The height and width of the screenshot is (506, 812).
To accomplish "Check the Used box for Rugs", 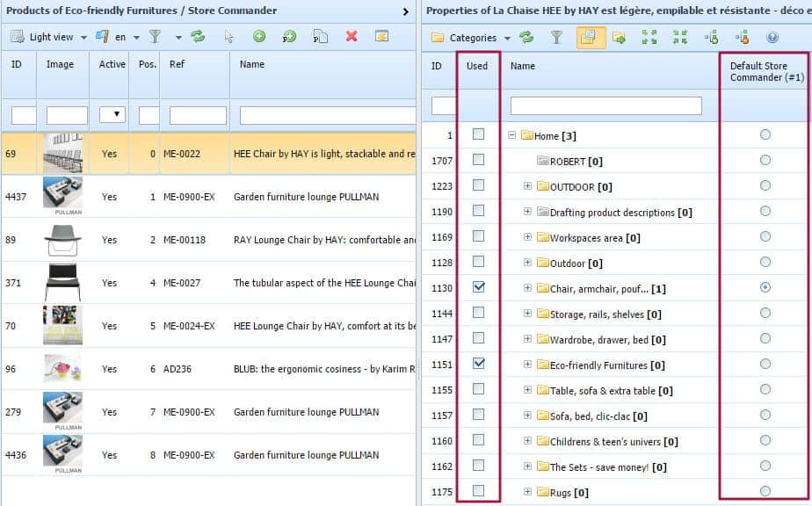I will click(x=478, y=491).
